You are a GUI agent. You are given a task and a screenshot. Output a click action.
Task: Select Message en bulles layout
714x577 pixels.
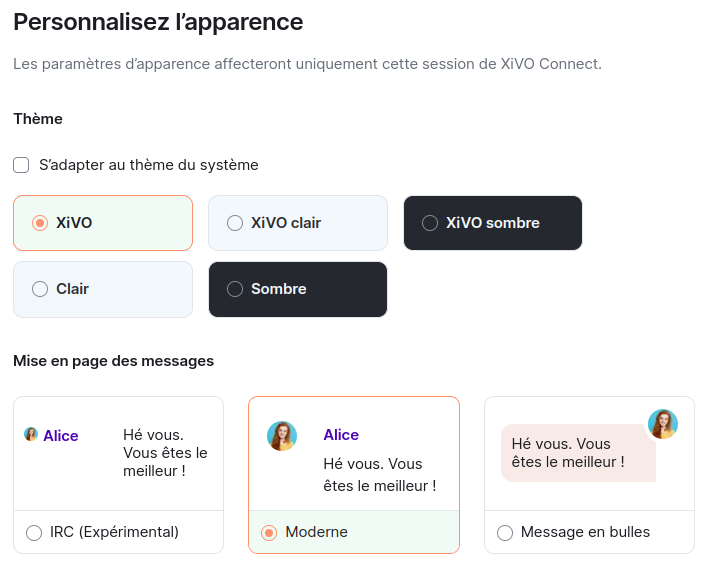tap(505, 532)
